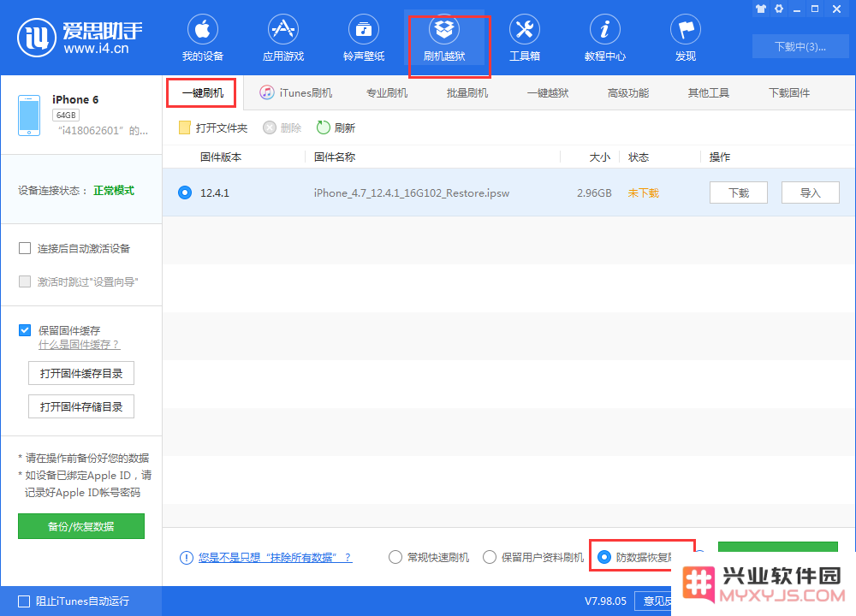This screenshot has height=616, width=856.
Task: Click 未下载 status text
Action: tap(644, 193)
